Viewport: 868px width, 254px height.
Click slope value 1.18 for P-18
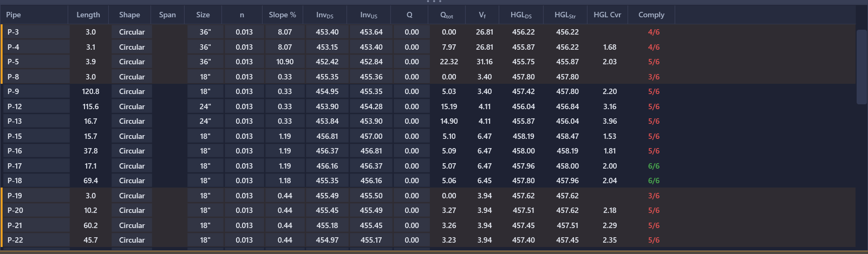(x=285, y=181)
